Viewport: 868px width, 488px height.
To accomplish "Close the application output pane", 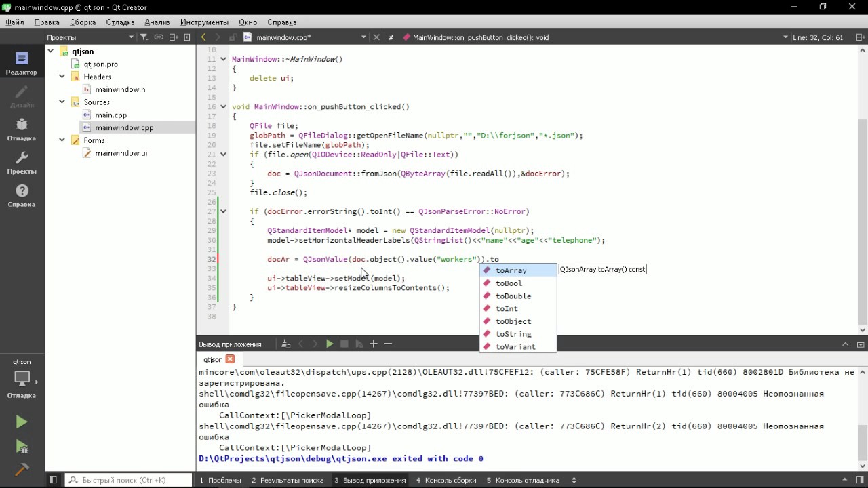I will (859, 344).
